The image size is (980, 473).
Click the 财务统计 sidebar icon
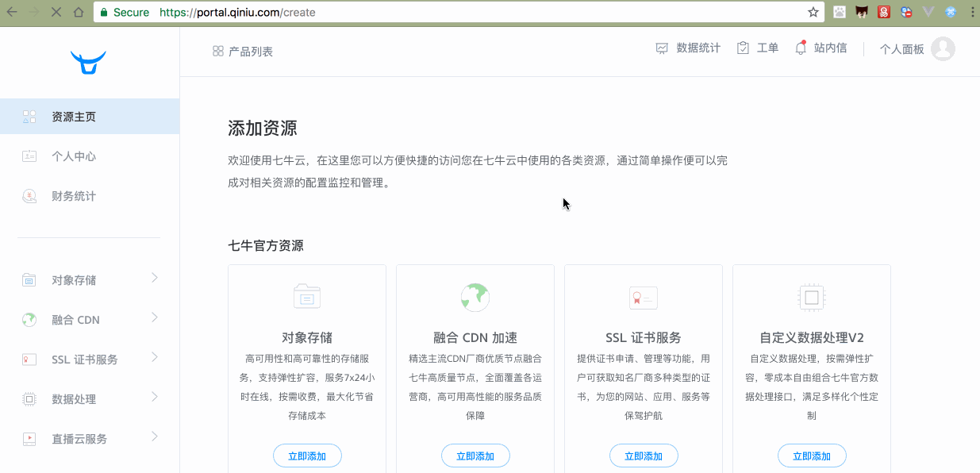pyautogui.click(x=29, y=196)
